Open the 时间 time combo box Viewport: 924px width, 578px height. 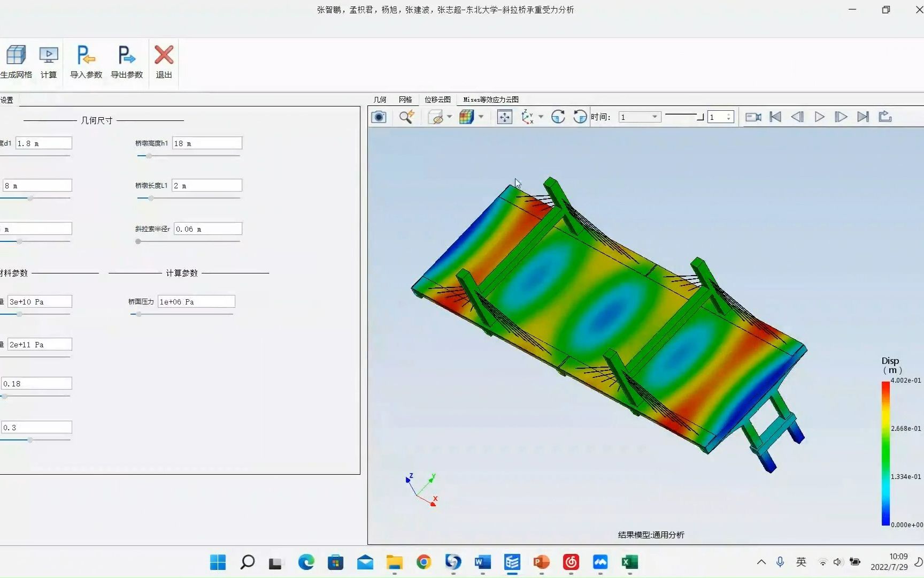[x=640, y=117]
